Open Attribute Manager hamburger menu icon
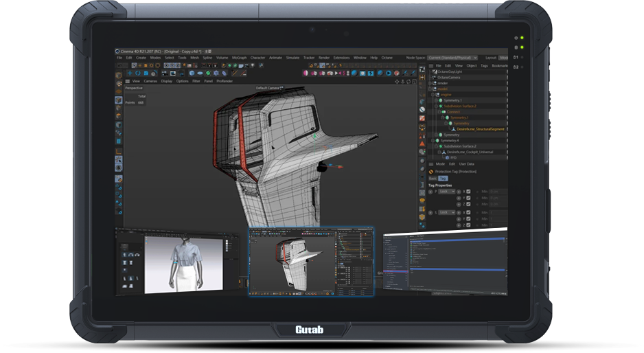 [431, 164]
